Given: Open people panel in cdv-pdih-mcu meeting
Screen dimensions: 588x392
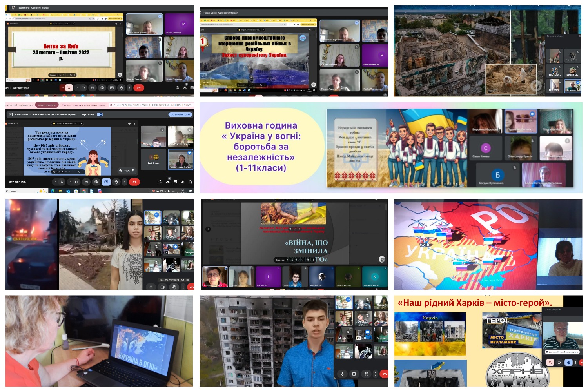Looking at the screenshot, I should tap(168, 182).
